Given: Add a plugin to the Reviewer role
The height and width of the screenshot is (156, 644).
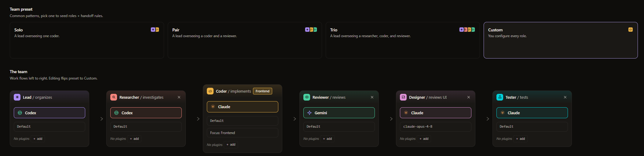Looking at the screenshot, I should pyautogui.click(x=327, y=139).
